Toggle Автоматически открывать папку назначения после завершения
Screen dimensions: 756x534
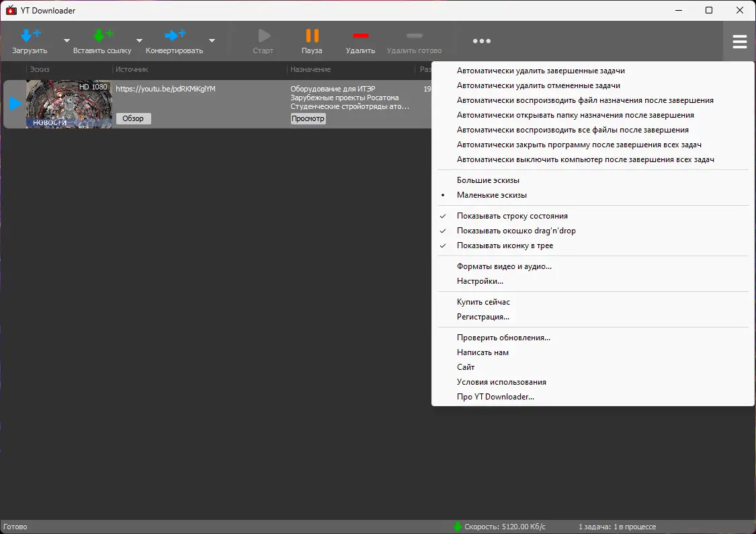(593, 115)
